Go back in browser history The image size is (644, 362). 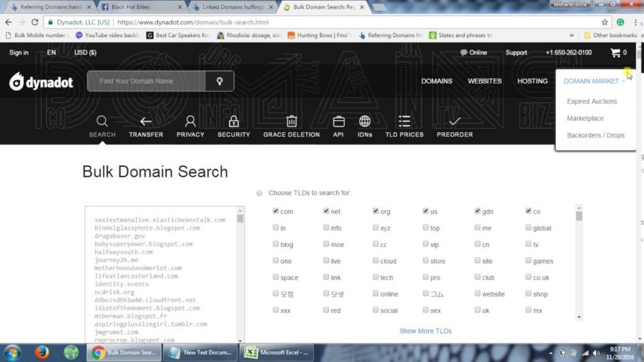pyautogui.click(x=9, y=22)
